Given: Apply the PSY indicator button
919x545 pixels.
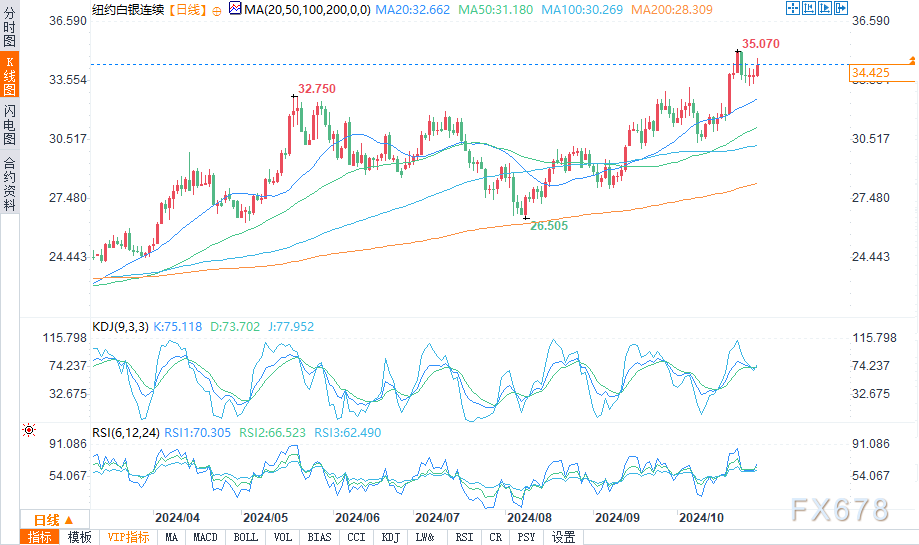Looking at the screenshot, I should (526, 537).
